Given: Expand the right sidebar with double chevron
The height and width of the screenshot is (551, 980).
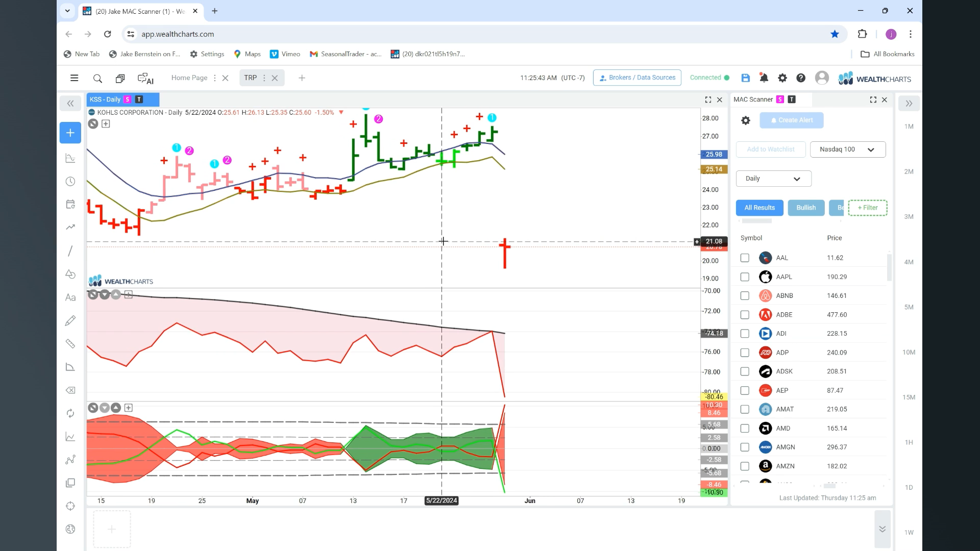Looking at the screenshot, I should 909,104.
